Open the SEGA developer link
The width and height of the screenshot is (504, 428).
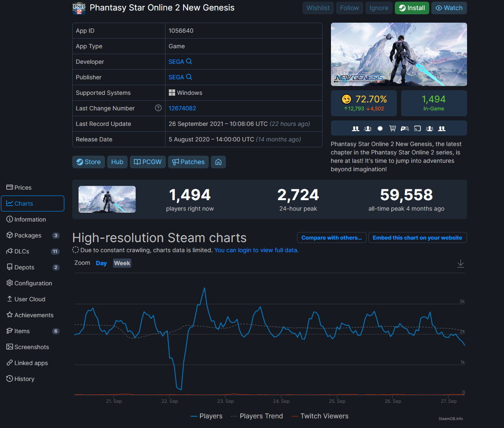[x=176, y=62]
